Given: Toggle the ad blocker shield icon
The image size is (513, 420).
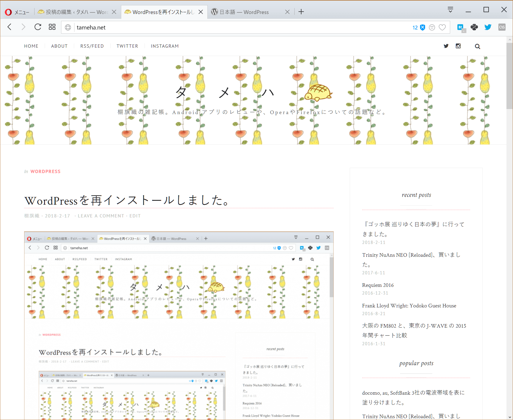Looking at the screenshot, I should (422, 27).
